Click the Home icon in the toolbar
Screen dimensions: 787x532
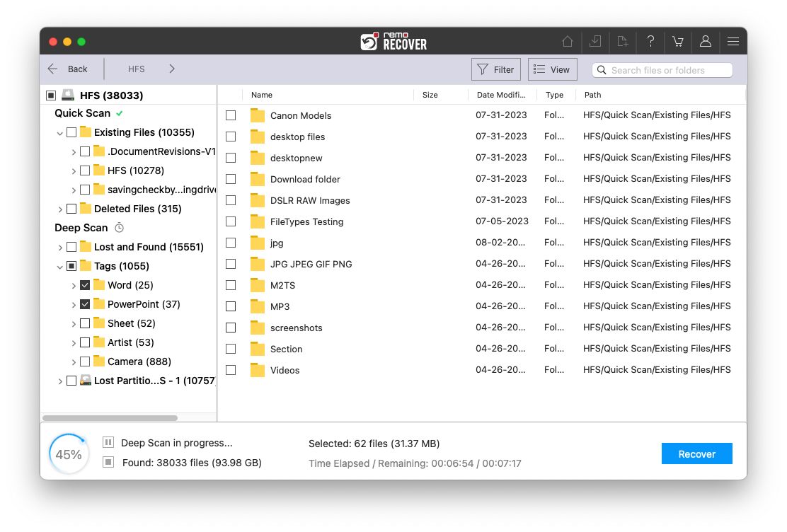(567, 42)
